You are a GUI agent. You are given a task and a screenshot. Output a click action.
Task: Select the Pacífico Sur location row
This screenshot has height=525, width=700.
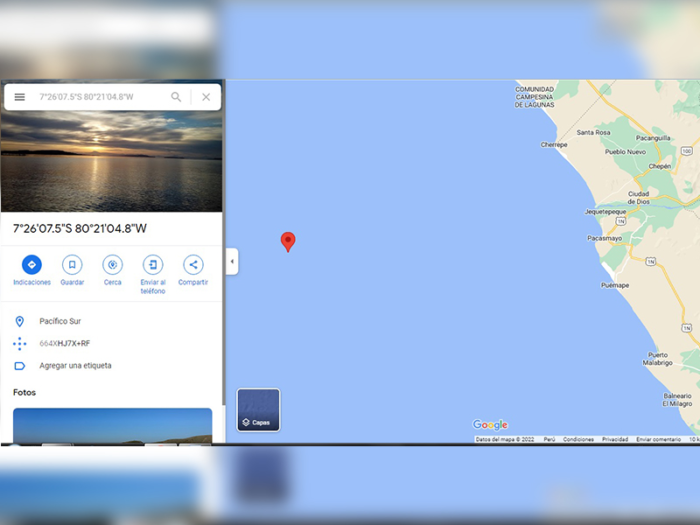tap(112, 321)
